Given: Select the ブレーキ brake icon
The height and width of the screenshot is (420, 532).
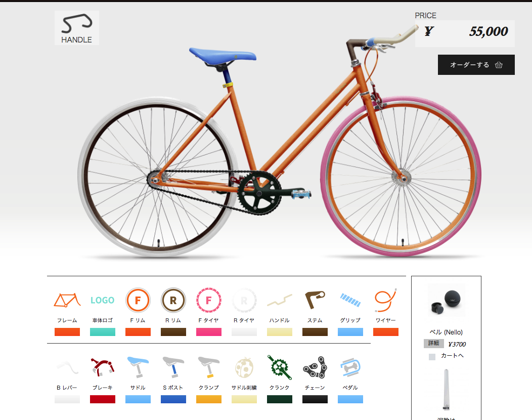Looking at the screenshot, I should pos(103,367).
